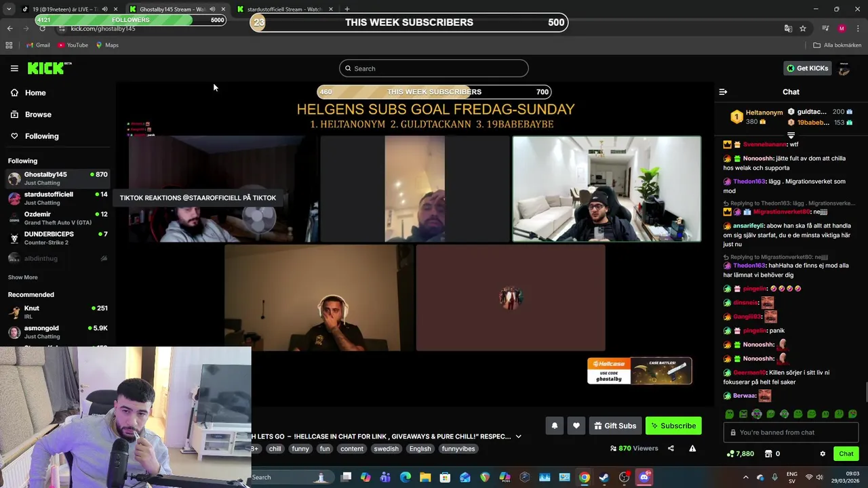This screenshot has width=868, height=488.
Task: Report stream warning icon
Action: (x=692, y=448)
